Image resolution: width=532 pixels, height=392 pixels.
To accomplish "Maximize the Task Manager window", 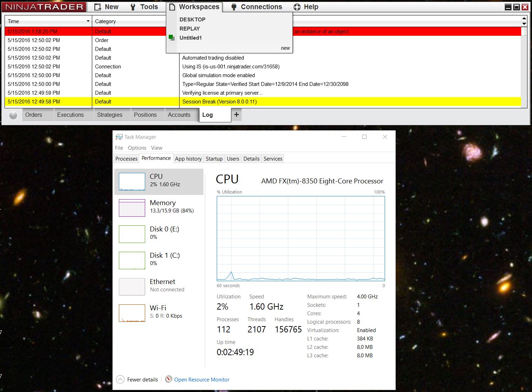I will tap(364, 137).
